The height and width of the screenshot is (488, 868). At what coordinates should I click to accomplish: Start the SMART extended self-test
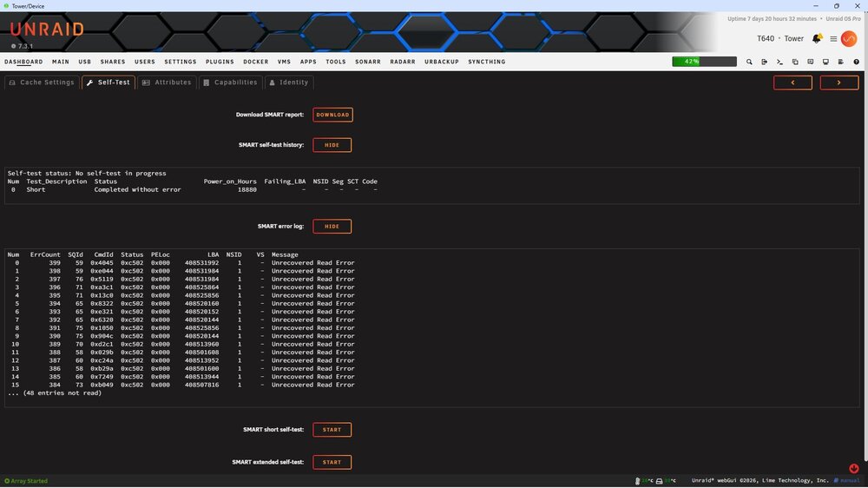click(332, 462)
